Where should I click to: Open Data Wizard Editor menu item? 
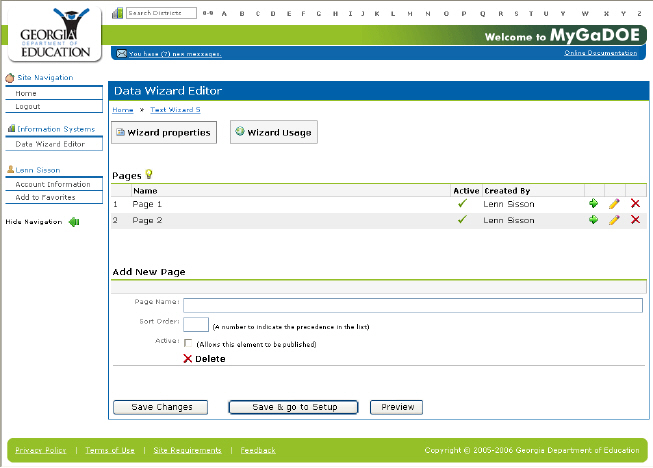point(54,144)
